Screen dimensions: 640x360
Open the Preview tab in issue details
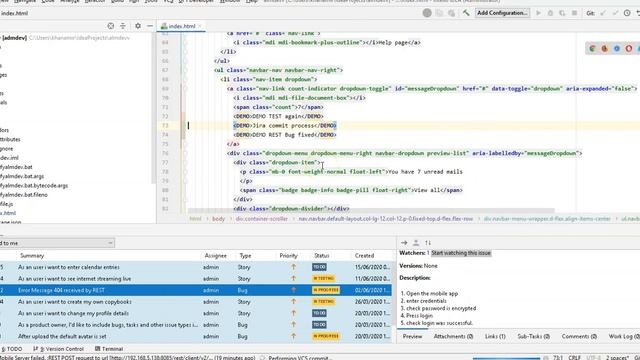pyautogui.click(x=412, y=336)
